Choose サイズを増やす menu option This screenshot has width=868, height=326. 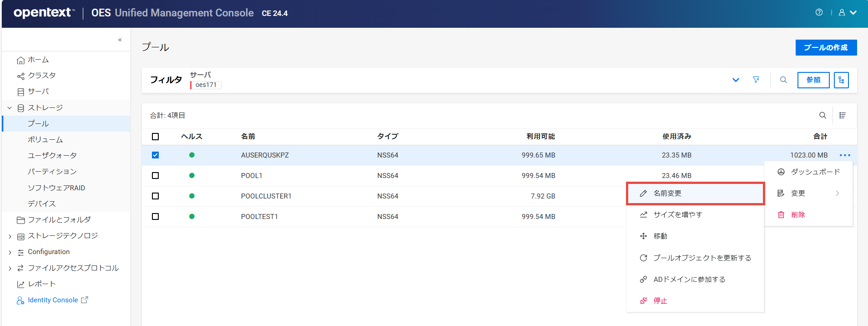(677, 215)
